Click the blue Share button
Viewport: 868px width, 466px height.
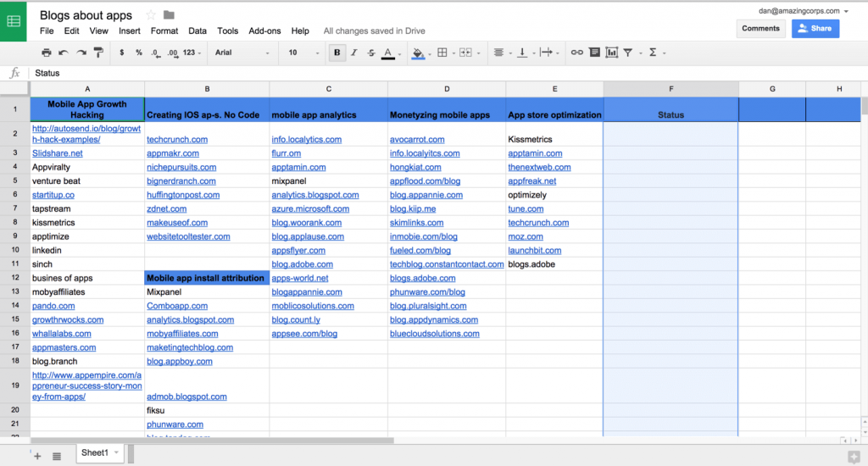(815, 29)
